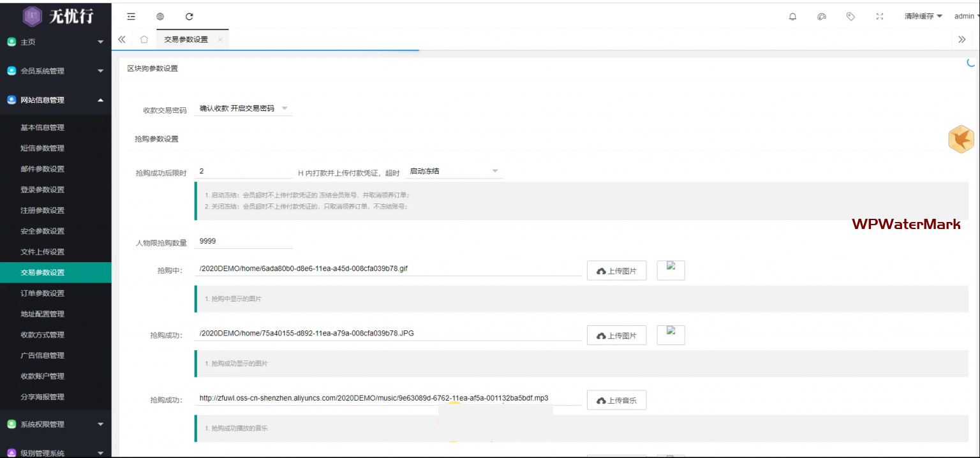Click 上传图片 button for 抢购中 image

coord(616,271)
